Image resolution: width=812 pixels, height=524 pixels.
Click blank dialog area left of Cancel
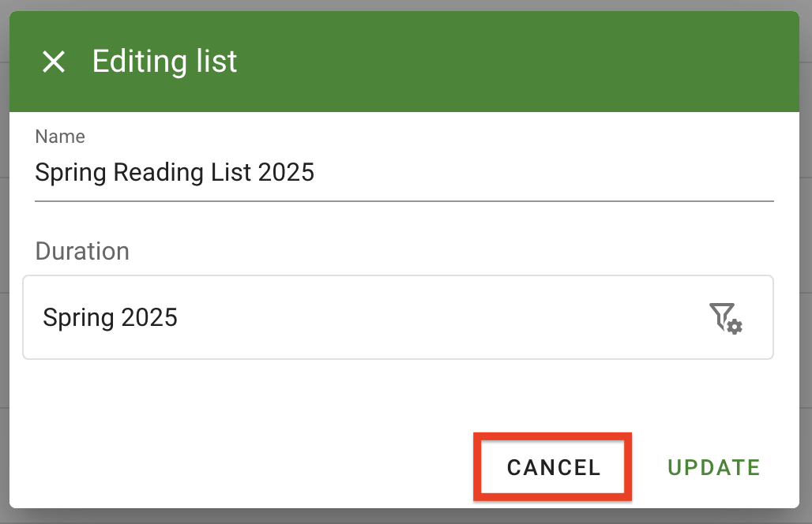click(237, 467)
